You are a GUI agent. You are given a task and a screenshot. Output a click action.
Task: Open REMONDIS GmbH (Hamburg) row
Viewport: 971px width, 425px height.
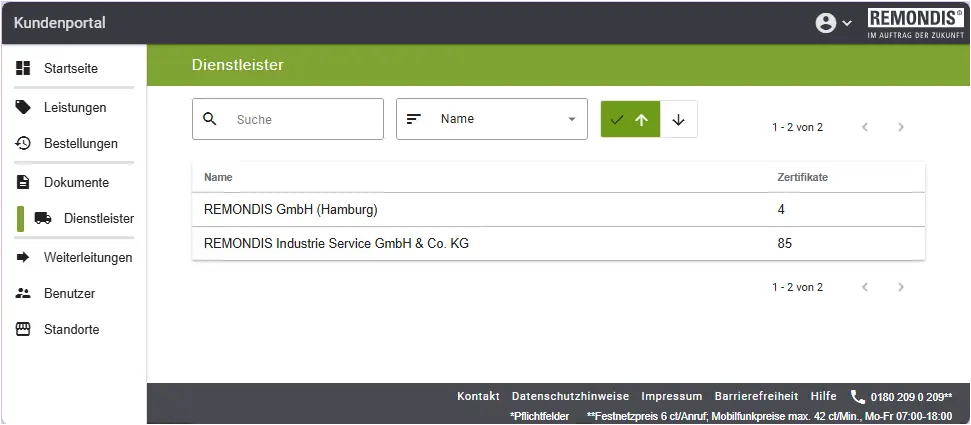pos(290,210)
